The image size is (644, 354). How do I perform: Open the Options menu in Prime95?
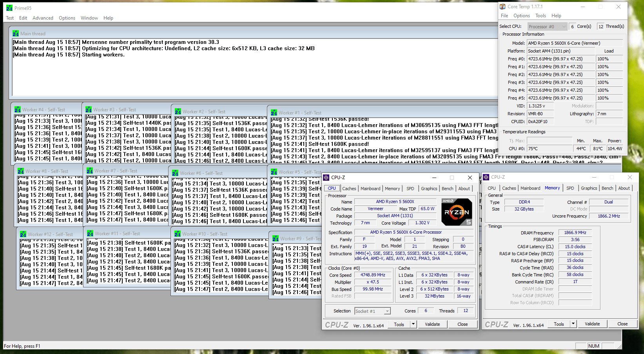click(67, 18)
